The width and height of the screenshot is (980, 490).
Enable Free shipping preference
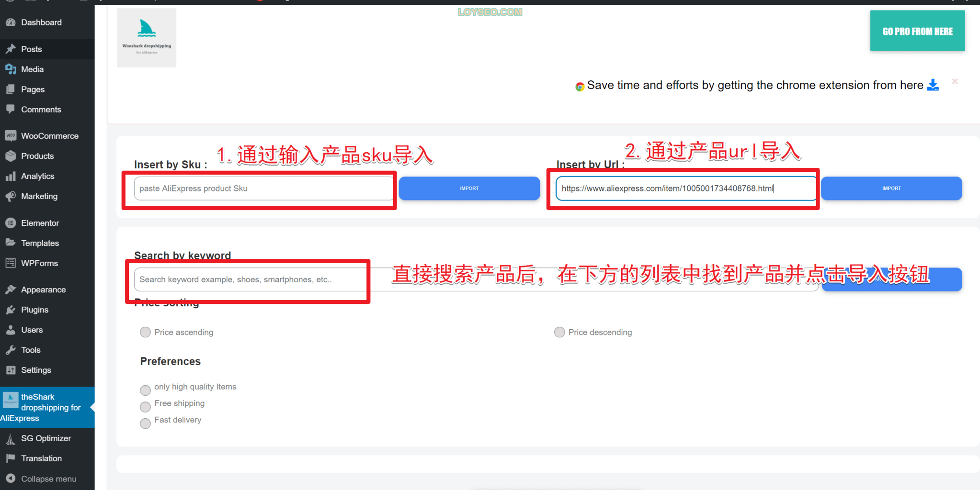145,407
